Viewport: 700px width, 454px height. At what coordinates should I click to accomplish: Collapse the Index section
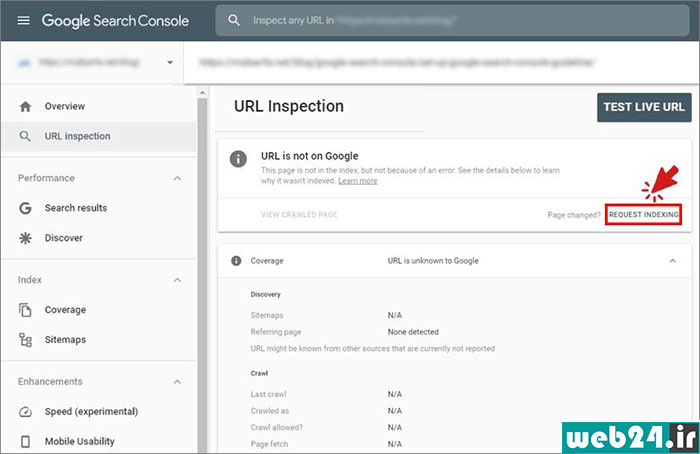point(177,280)
